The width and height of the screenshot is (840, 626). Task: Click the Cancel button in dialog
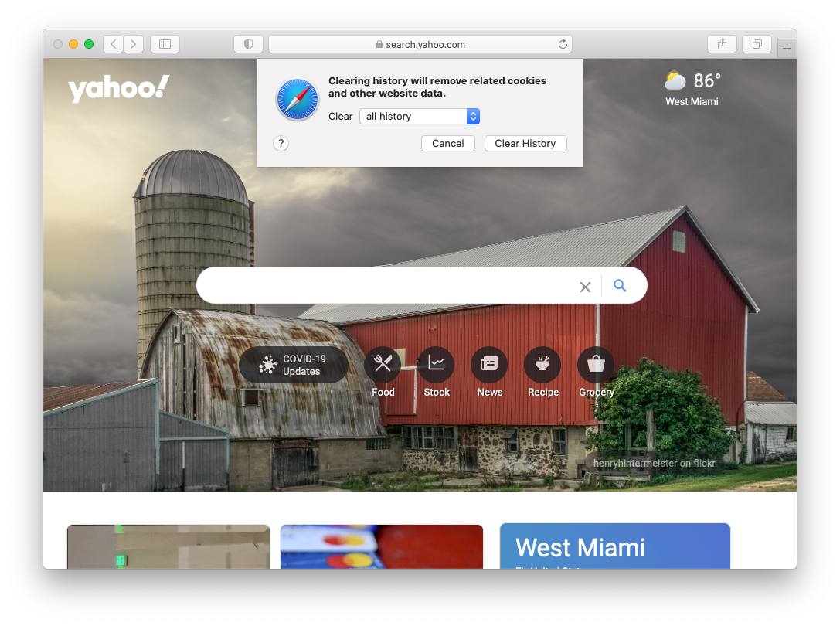click(x=448, y=143)
